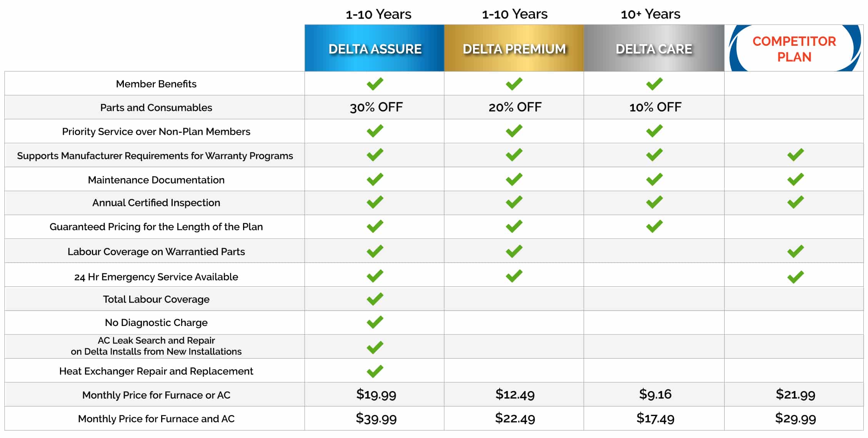Image resolution: width=868 pixels, height=438 pixels.
Task: Click the Delta Assure Total Labour Coverage checkmark
Action: click(375, 299)
